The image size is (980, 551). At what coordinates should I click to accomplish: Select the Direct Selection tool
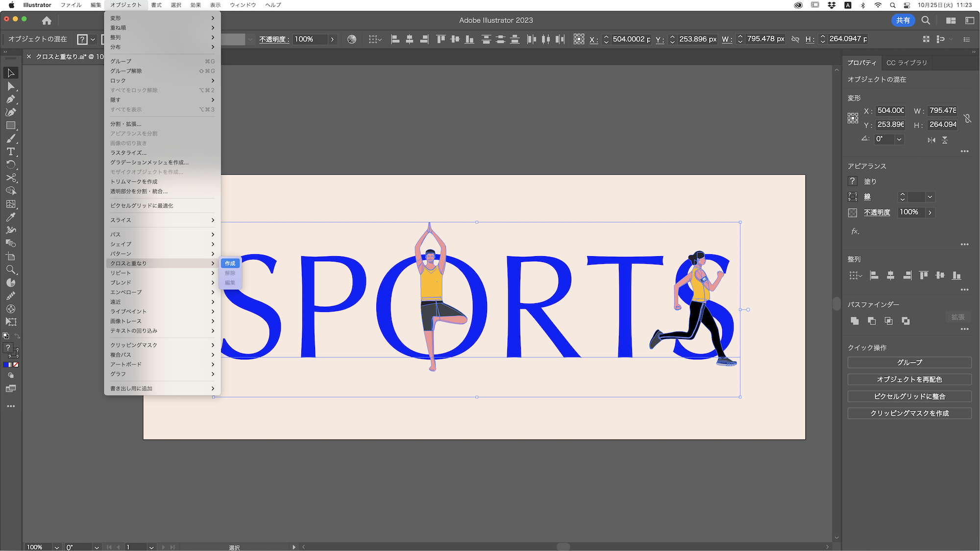[x=11, y=86]
